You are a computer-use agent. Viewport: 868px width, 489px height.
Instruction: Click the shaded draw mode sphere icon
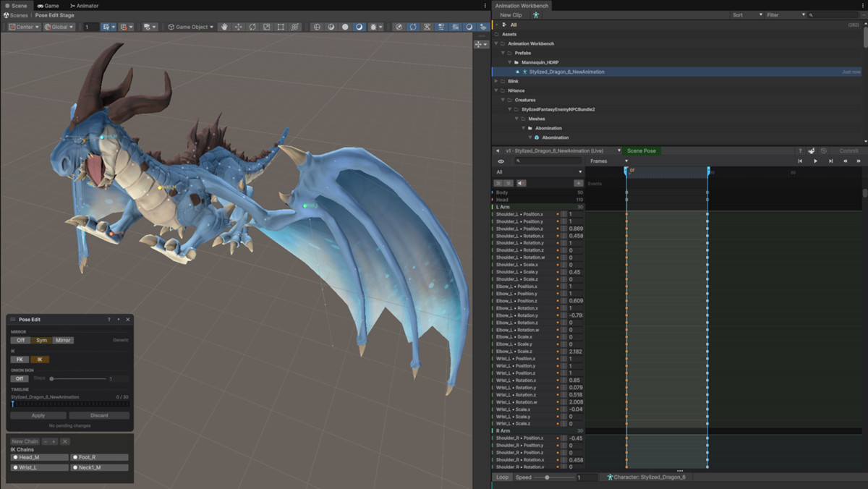[x=331, y=27]
